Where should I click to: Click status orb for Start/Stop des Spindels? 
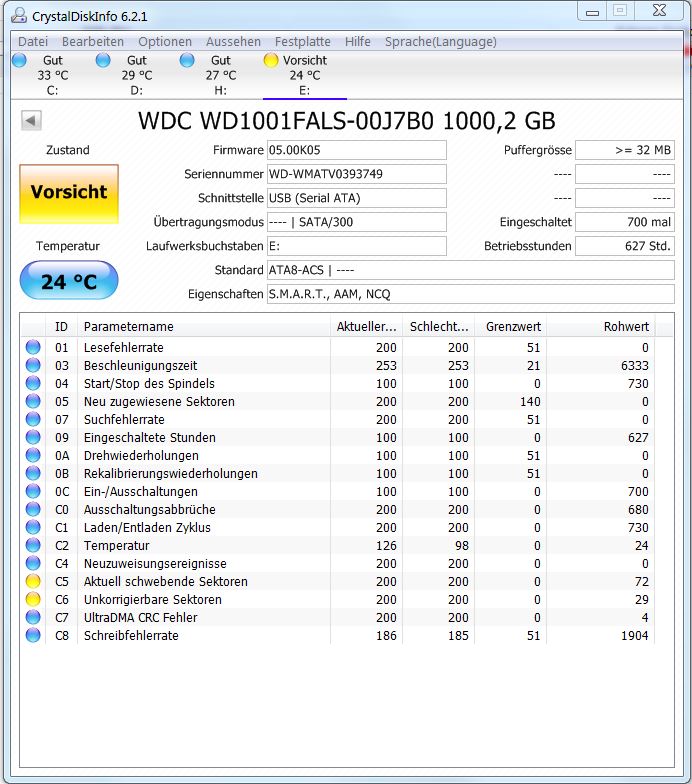(33, 383)
